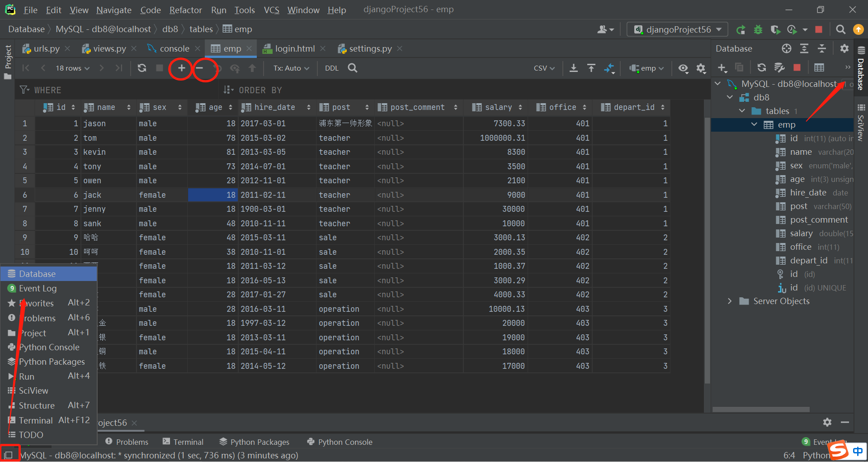Collapse the tables folder node
Image resolution: width=868 pixels, height=462 pixels.
742,111
